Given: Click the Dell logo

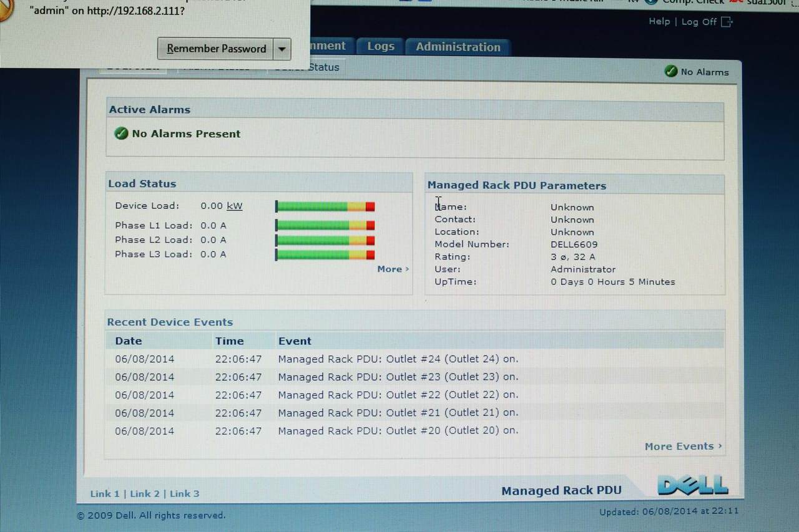Looking at the screenshot, I should click(693, 485).
